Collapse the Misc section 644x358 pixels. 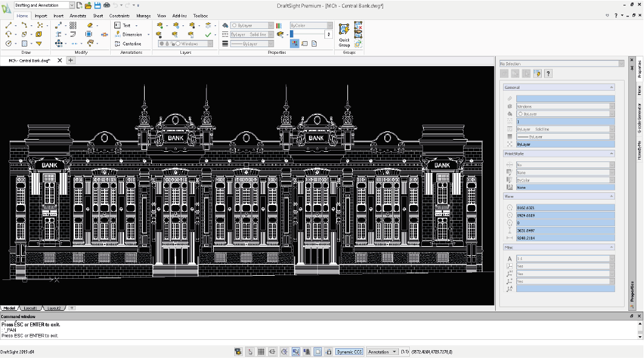(x=611, y=247)
